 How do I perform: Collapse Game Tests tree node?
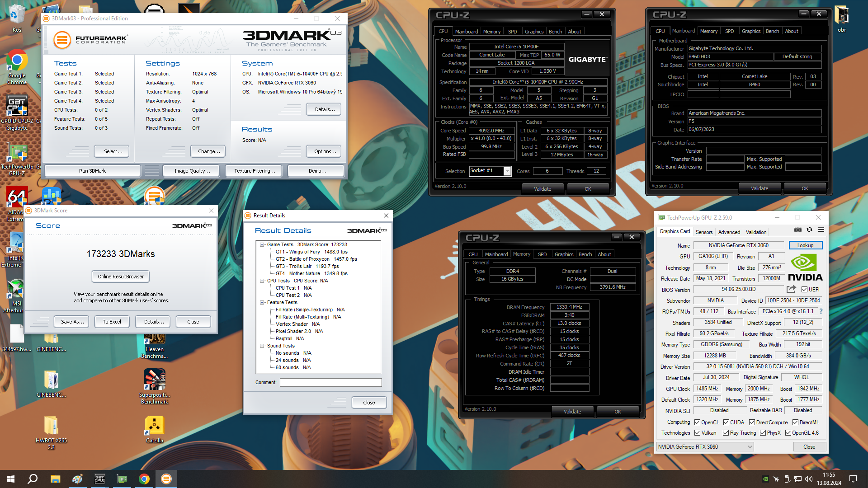point(262,244)
